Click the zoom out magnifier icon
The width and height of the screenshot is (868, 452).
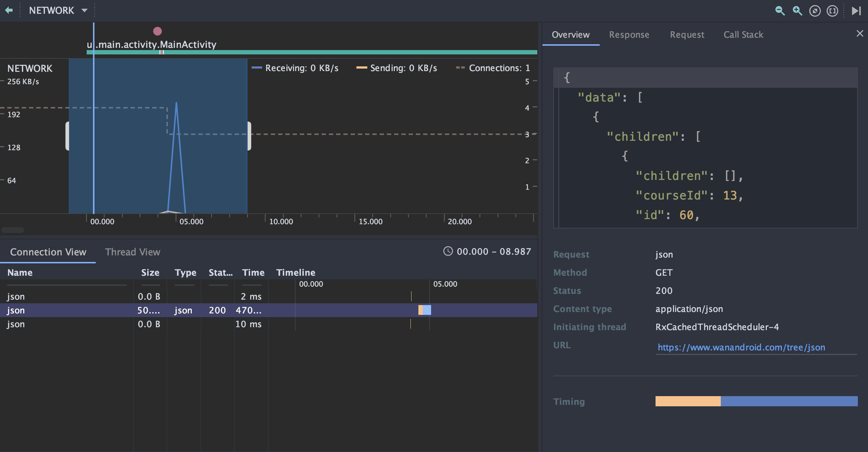click(780, 11)
